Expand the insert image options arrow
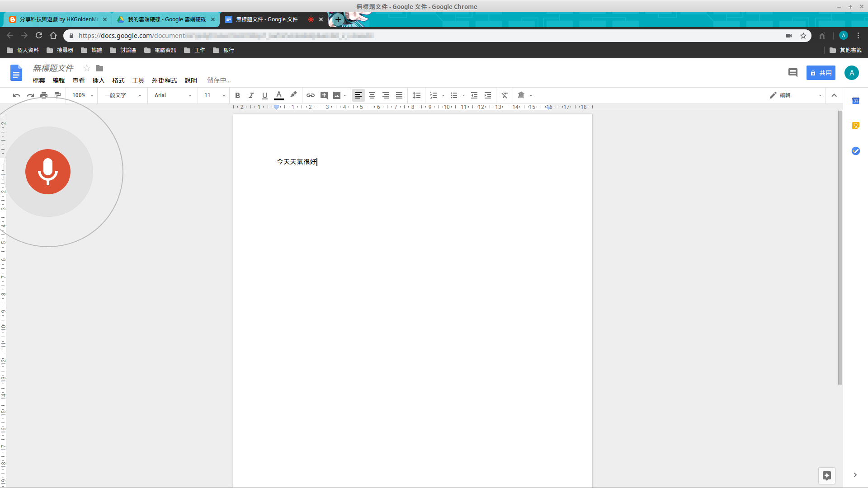The height and width of the screenshot is (488, 868). tap(345, 95)
